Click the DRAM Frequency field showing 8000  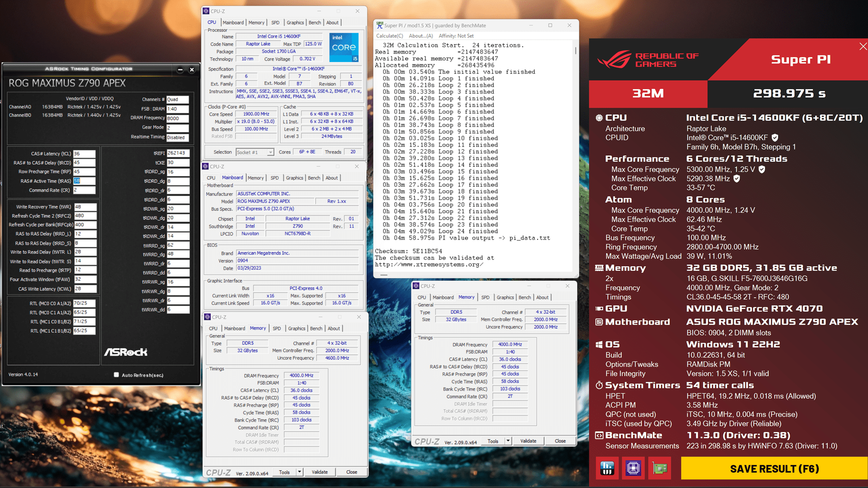pyautogui.click(x=178, y=118)
